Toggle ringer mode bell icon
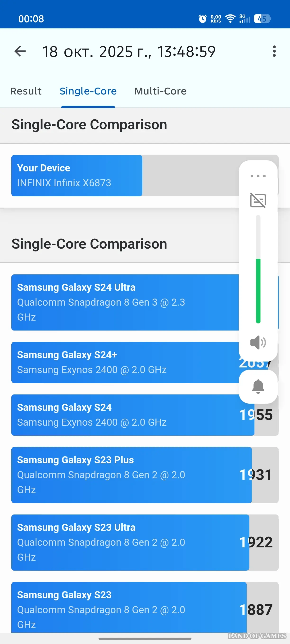The width and height of the screenshot is (290, 644). [x=258, y=386]
